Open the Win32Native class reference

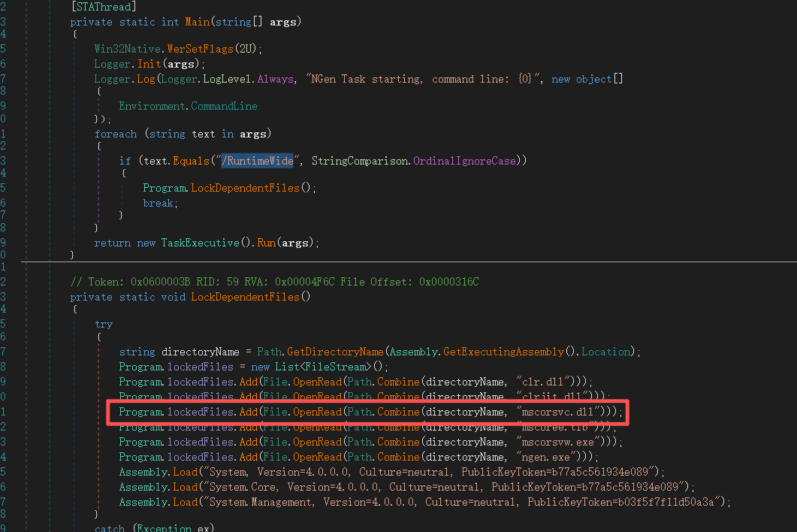(x=128, y=49)
